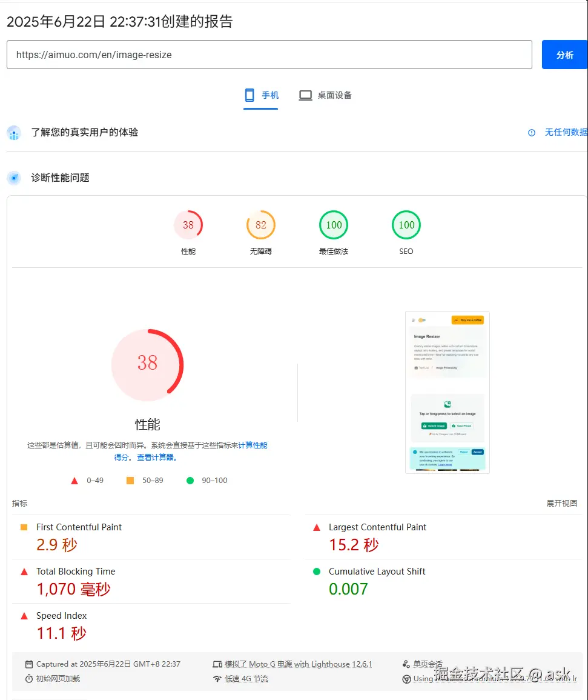Click the Total Blocking Time label
This screenshot has width=588, height=700.
point(76,572)
